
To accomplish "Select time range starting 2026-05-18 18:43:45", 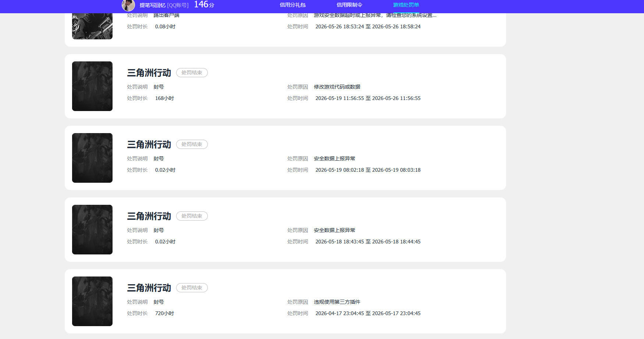I will coord(368,242).
